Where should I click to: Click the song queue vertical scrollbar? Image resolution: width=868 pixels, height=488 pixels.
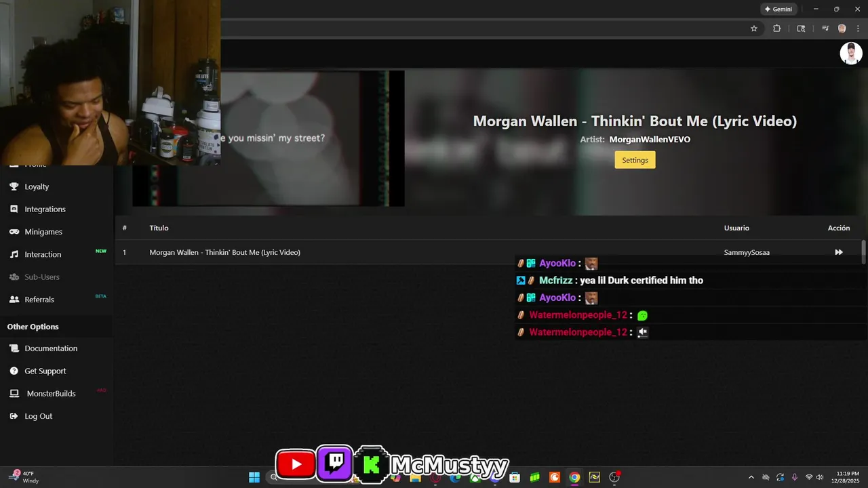863,251
